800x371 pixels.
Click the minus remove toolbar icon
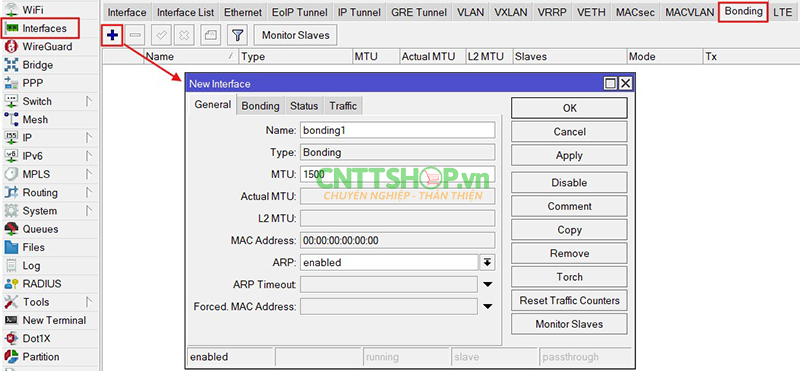point(135,35)
